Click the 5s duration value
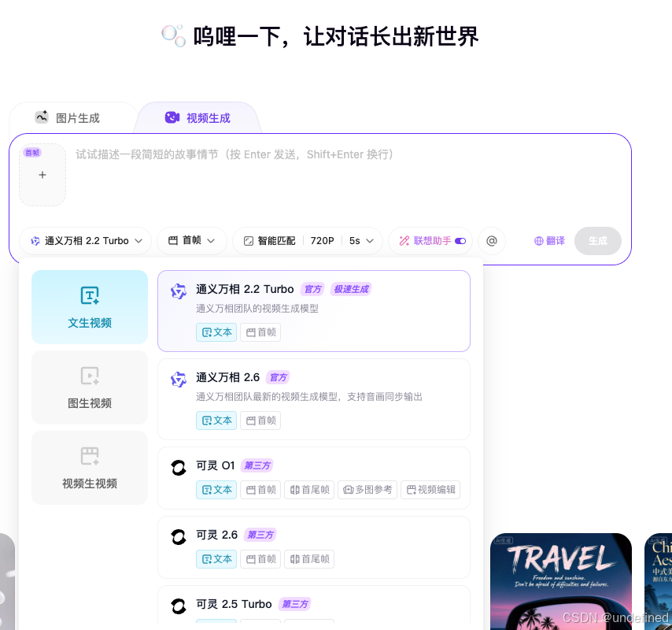This screenshot has height=630, width=672. (354, 241)
